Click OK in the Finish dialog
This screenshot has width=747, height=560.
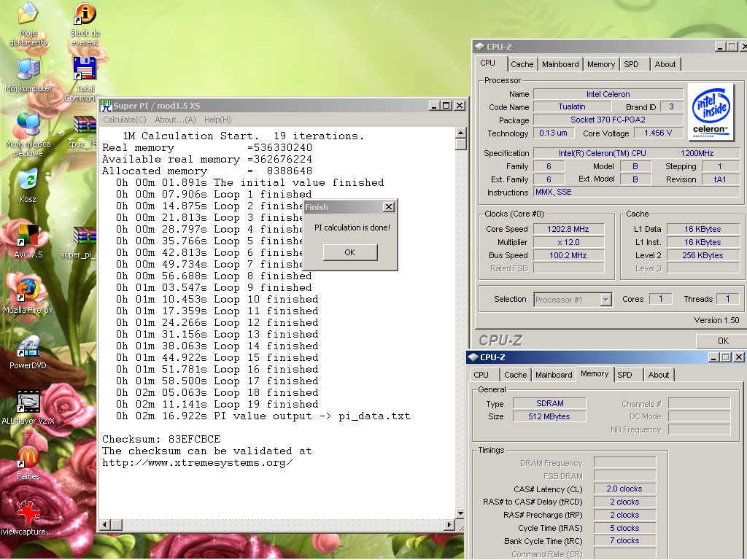(x=349, y=252)
